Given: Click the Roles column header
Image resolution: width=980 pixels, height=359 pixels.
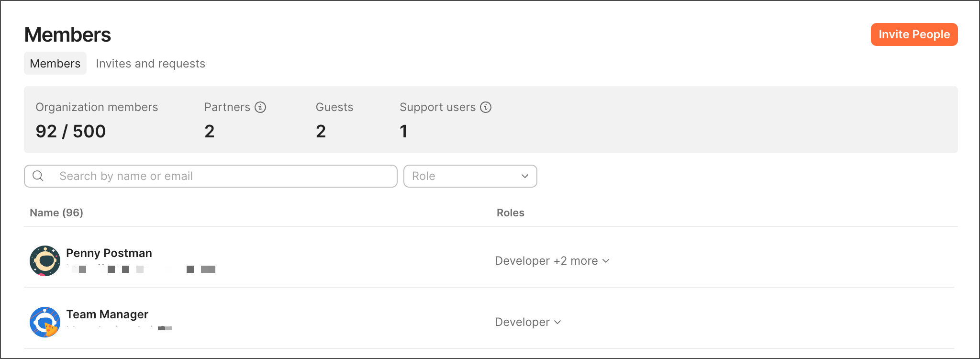Looking at the screenshot, I should [x=510, y=213].
